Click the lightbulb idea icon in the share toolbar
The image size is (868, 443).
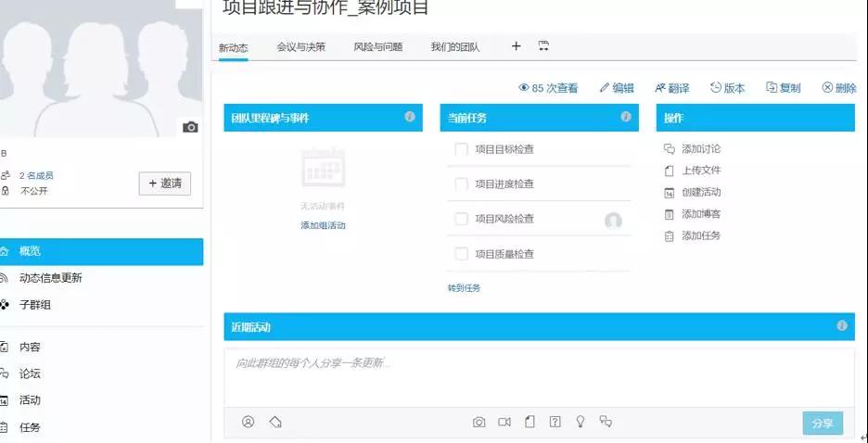581,422
